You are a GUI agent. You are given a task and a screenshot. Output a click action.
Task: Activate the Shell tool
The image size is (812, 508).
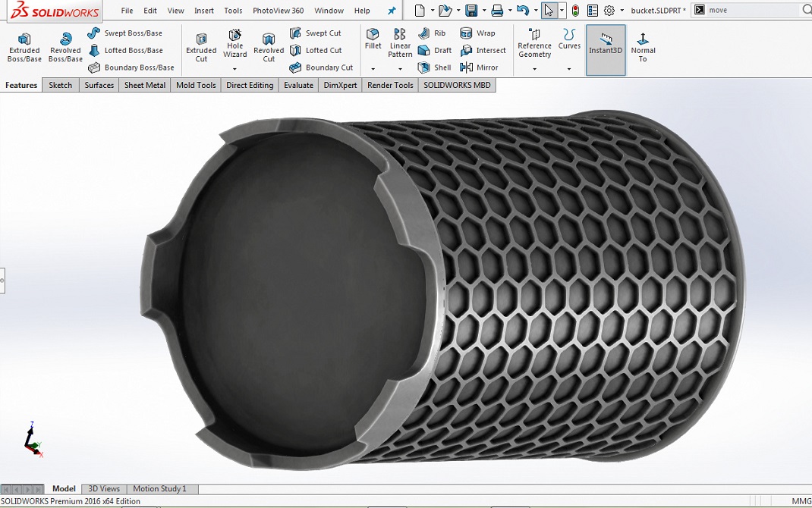click(x=435, y=67)
